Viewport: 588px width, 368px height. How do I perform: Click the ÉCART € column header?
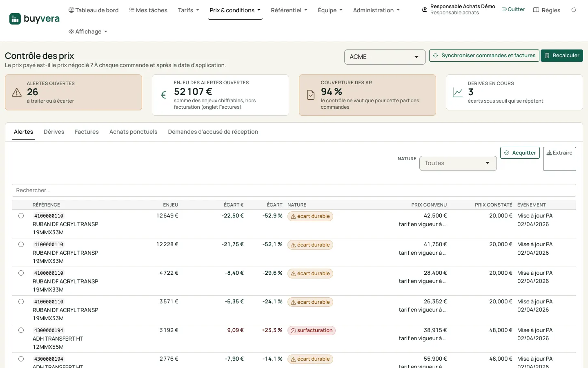(x=234, y=205)
